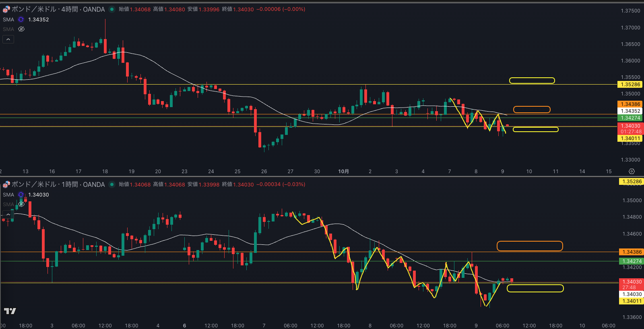This screenshot has width=644, height=329.
Task: Show the hidden SMA on the 4-hour chart
Action: (x=21, y=29)
